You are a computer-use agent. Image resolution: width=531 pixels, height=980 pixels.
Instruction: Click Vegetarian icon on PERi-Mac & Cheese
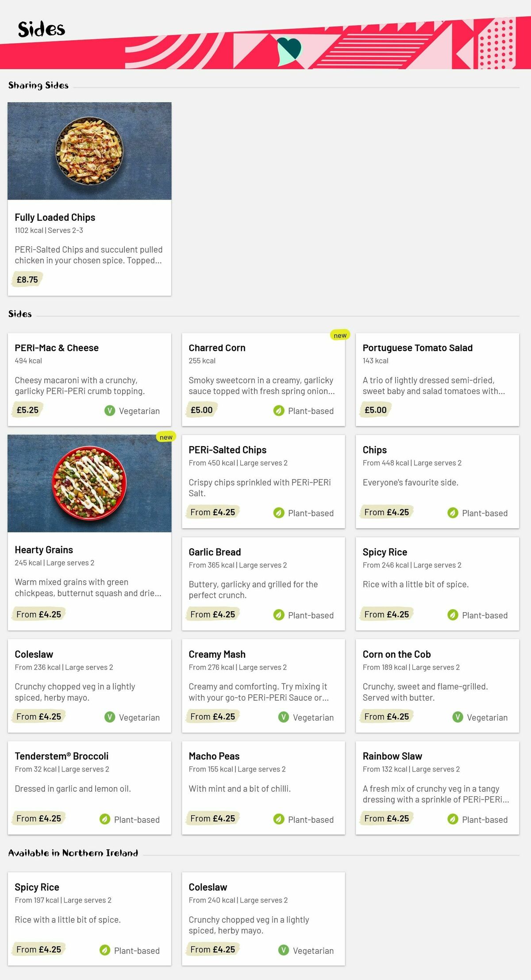[x=110, y=411]
